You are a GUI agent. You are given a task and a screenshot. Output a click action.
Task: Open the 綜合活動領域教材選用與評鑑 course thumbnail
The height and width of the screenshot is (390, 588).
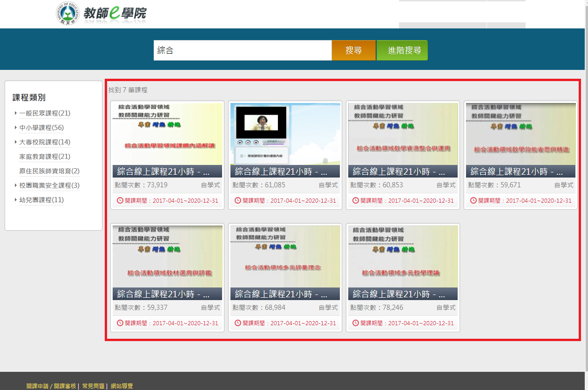[167, 256]
